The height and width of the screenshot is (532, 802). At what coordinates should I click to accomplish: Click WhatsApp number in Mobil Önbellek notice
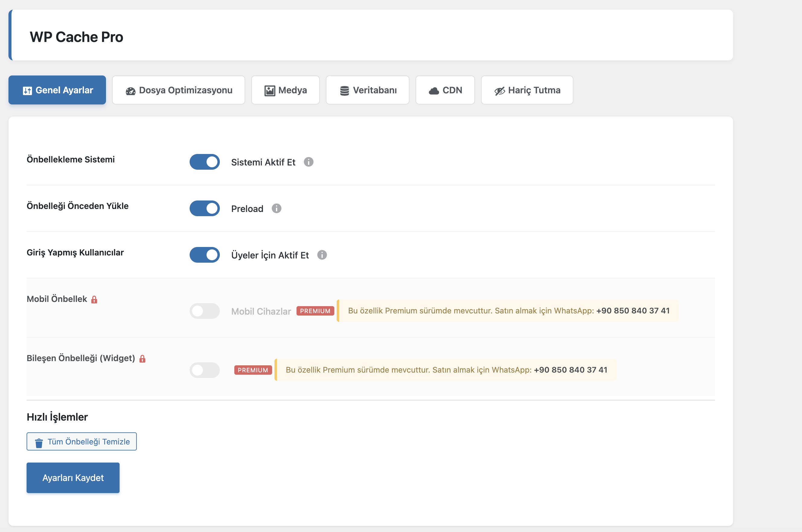click(633, 311)
